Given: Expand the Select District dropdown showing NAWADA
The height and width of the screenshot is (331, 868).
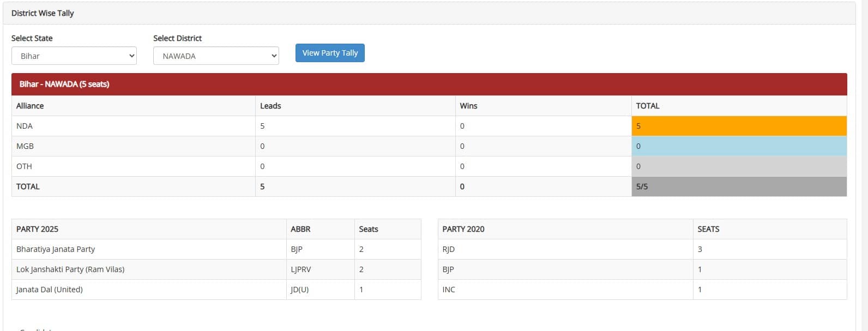Looking at the screenshot, I should 216,56.
